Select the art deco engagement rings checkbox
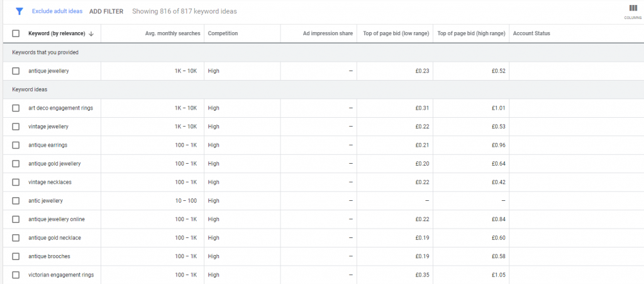 coord(16,108)
